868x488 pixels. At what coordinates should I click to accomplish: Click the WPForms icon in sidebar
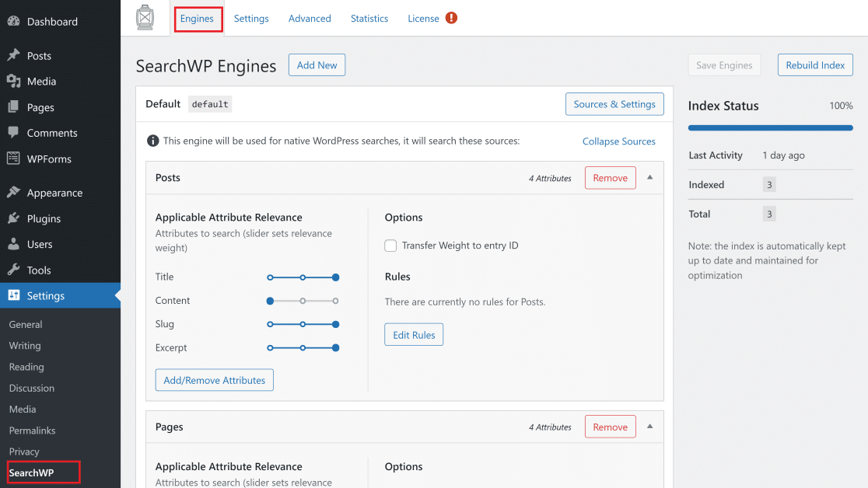tap(14, 159)
